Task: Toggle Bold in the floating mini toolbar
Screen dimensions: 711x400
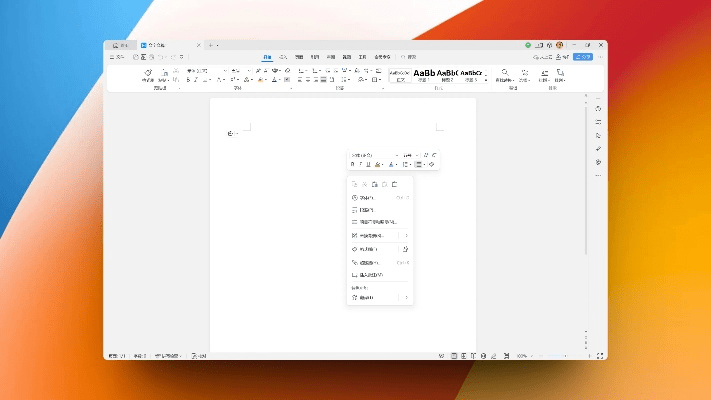Action: point(352,164)
